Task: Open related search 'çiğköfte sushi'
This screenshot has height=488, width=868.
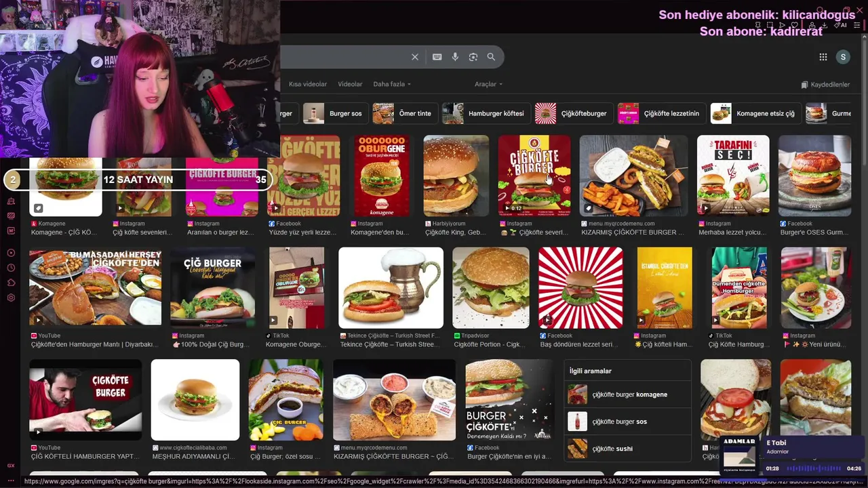Action: tap(627, 449)
